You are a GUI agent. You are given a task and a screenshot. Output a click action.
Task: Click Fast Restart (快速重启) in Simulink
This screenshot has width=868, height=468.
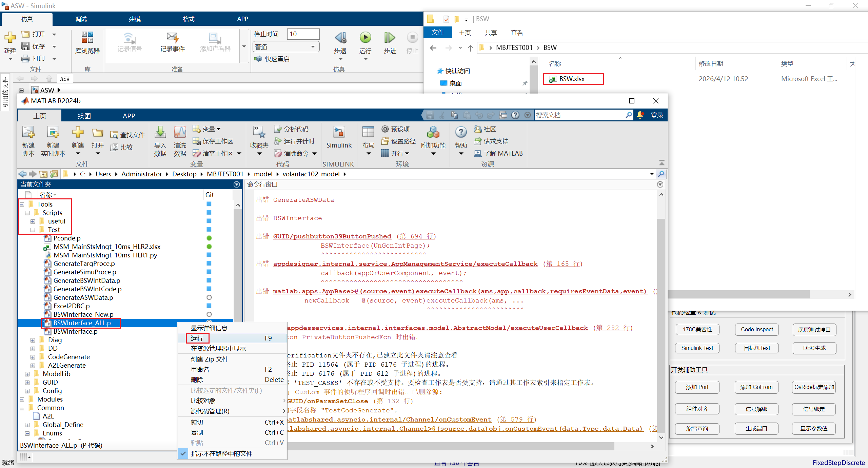[272, 59]
